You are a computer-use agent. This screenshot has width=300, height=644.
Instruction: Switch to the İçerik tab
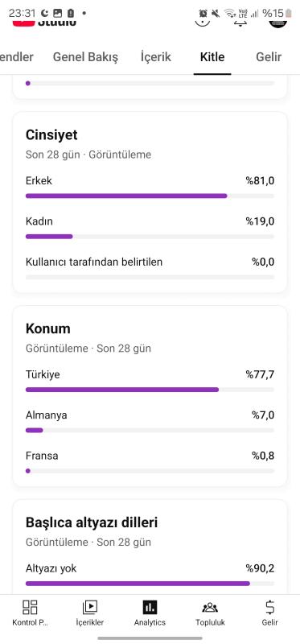pos(156,57)
